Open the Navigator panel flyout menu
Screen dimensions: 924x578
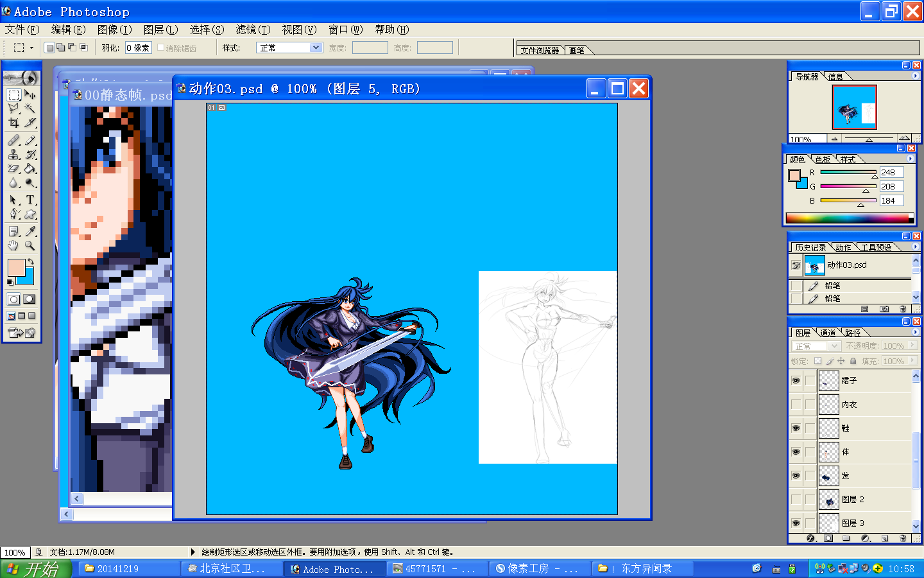(x=915, y=76)
